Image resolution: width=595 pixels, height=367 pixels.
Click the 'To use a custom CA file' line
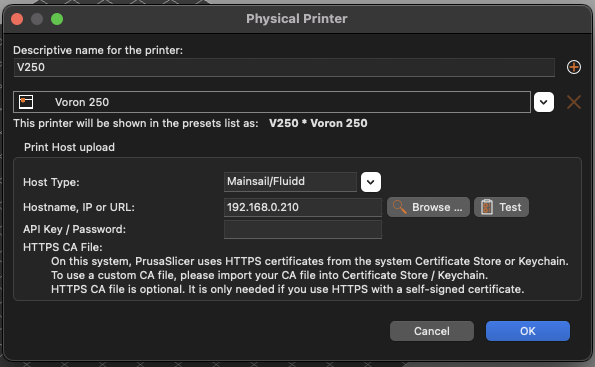pos(269,276)
